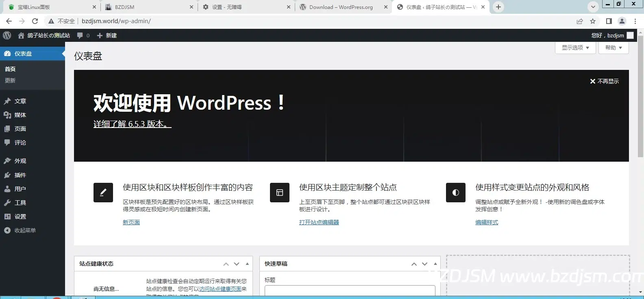The height and width of the screenshot is (299, 644).
Task: Open Chrome's tab search dropdown
Action: tap(593, 7)
